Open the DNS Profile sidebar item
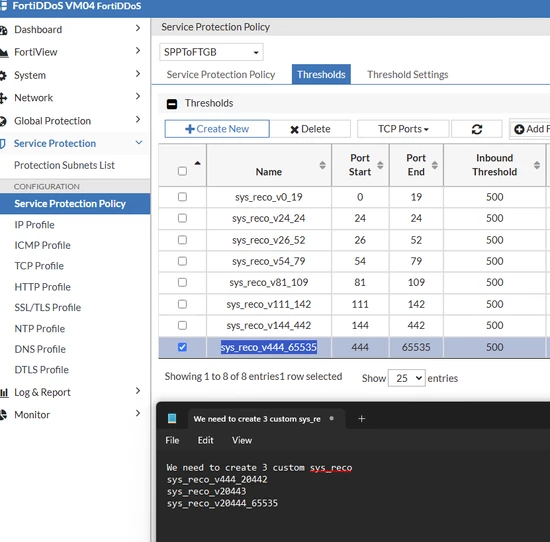This screenshot has height=542, width=550. pos(40,349)
